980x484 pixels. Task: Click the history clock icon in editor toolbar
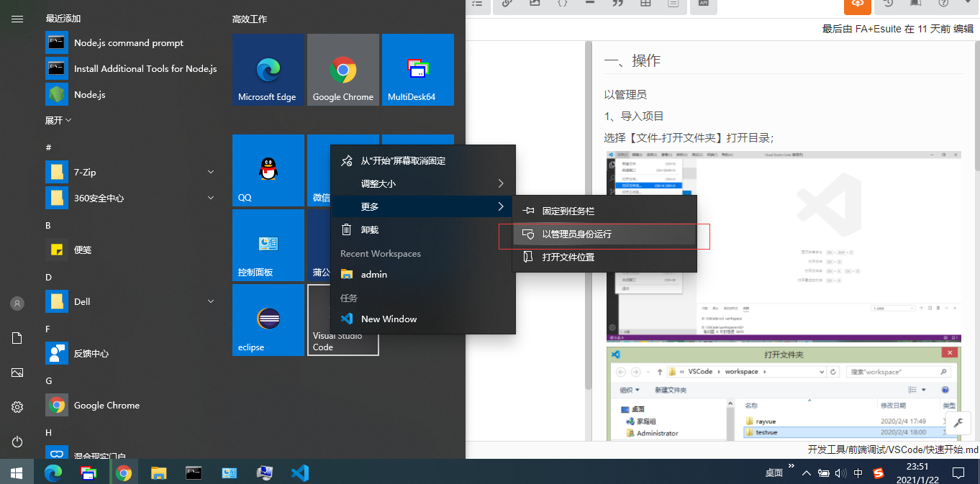[x=889, y=4]
